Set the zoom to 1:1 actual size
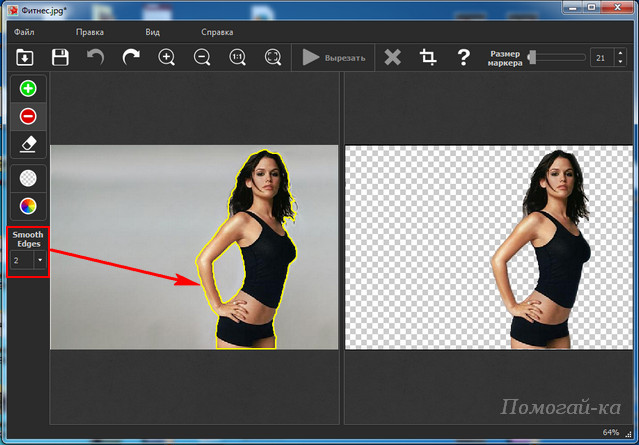 point(238,57)
